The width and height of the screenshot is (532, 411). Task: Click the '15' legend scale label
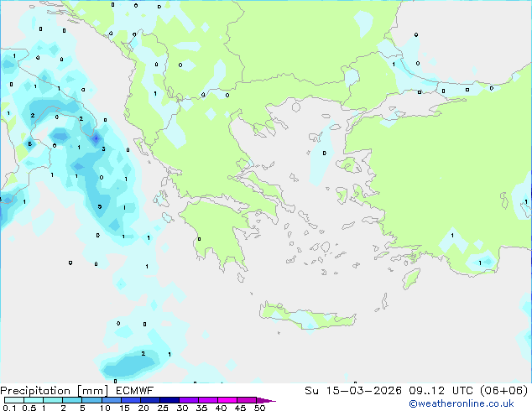click(x=124, y=408)
